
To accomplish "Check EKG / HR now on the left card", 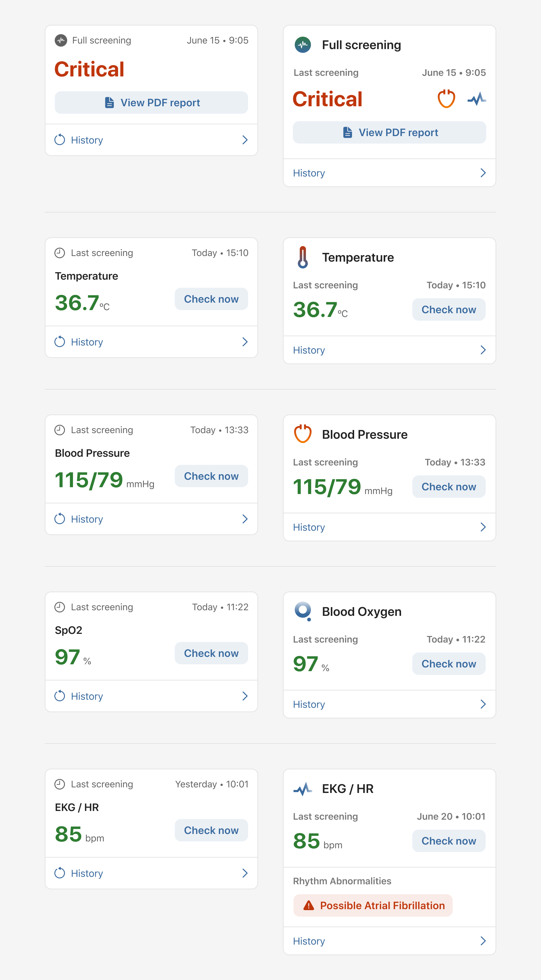I will (211, 830).
